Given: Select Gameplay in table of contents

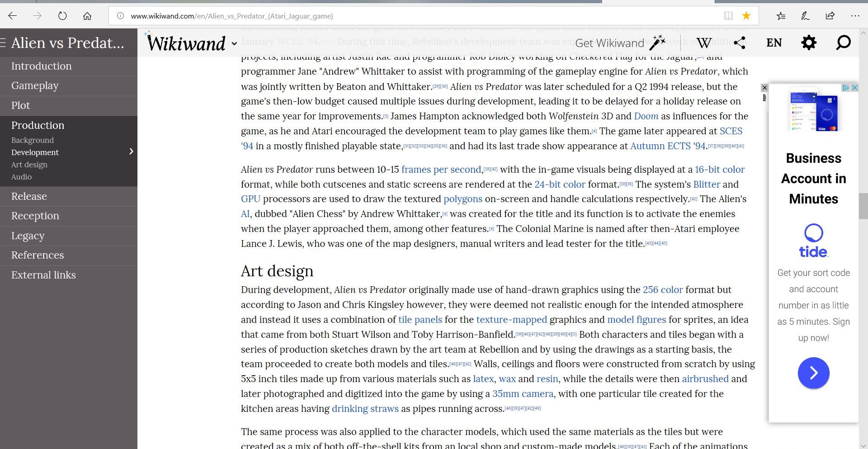Looking at the screenshot, I should coord(35,85).
